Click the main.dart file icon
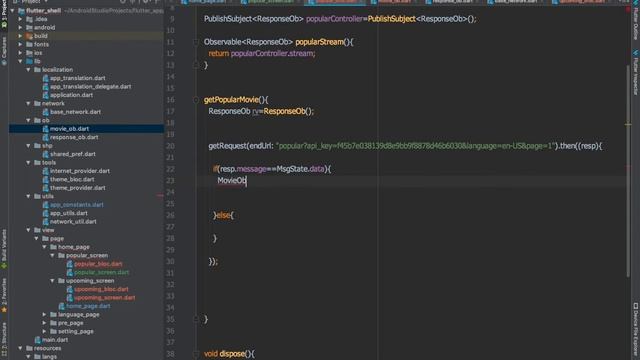 point(37,340)
